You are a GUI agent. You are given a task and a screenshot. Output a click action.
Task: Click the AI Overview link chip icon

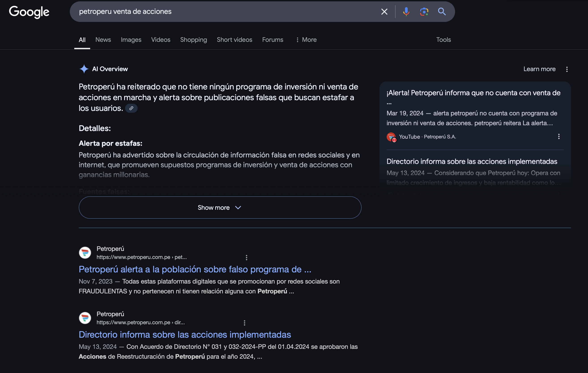pyautogui.click(x=131, y=108)
